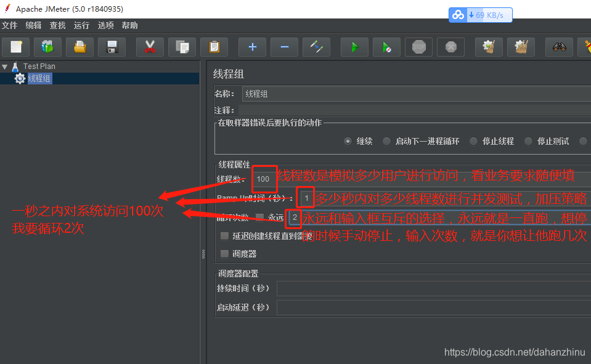Open the 选项 menu
This screenshot has height=364, width=591.
pos(105,25)
